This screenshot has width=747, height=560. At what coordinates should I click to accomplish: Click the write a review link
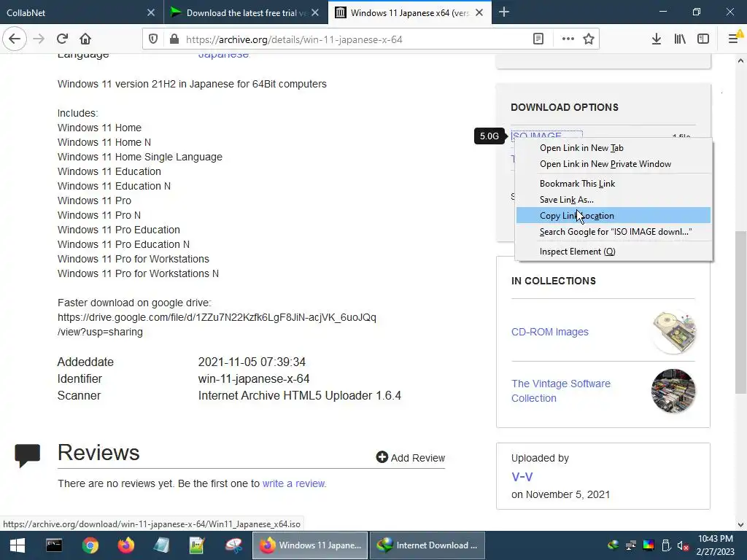coord(294,483)
